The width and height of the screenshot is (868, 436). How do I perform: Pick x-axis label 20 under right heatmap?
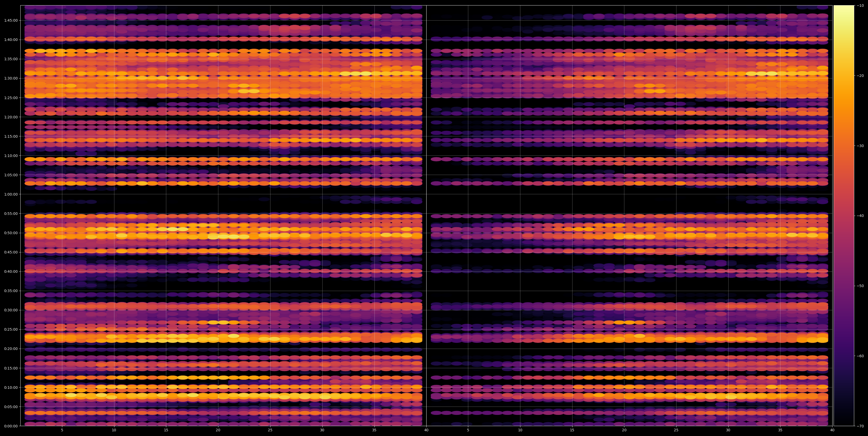pos(624,430)
